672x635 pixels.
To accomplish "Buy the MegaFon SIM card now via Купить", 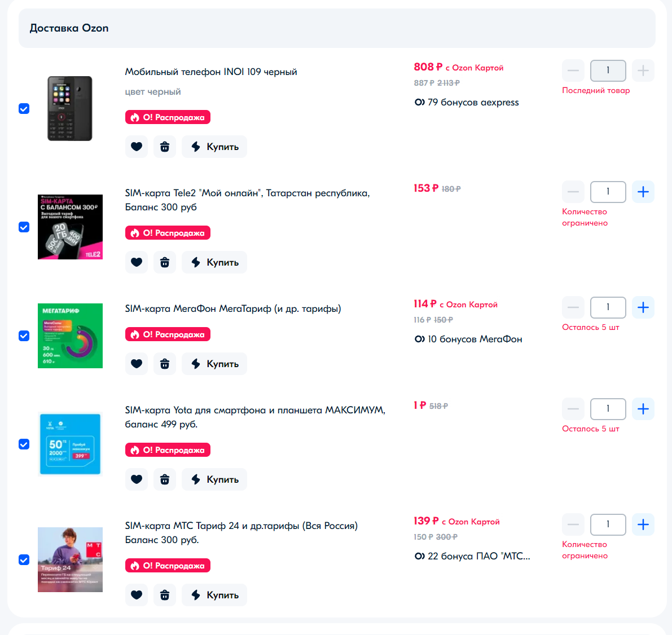I will point(214,364).
